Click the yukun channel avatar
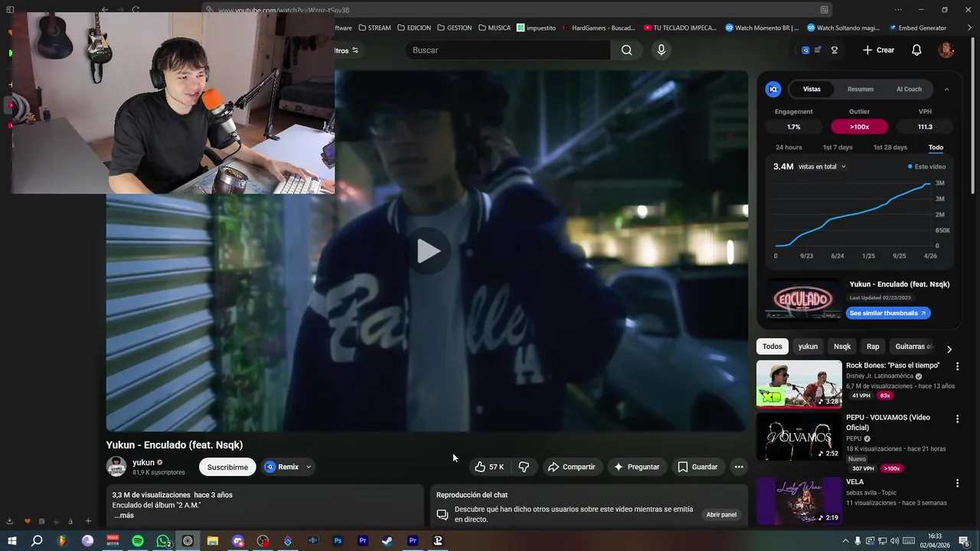 pos(116,467)
